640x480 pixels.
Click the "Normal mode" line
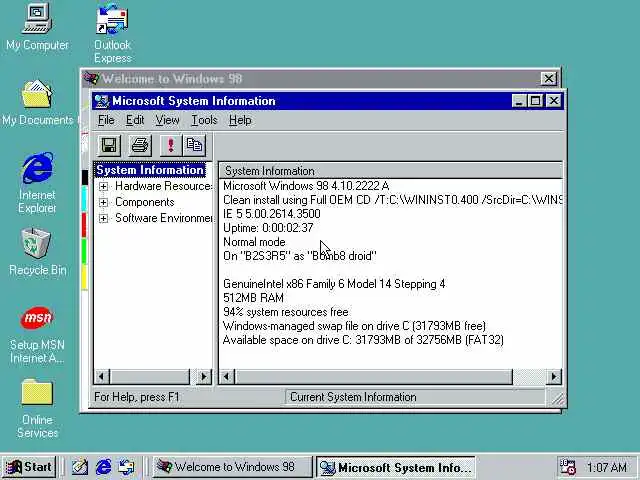click(x=254, y=242)
